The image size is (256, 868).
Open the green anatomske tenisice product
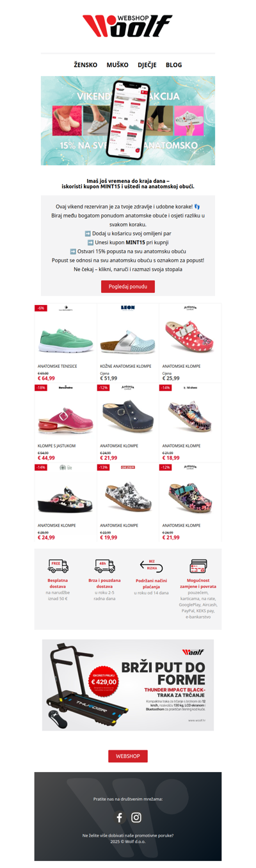[65, 343]
